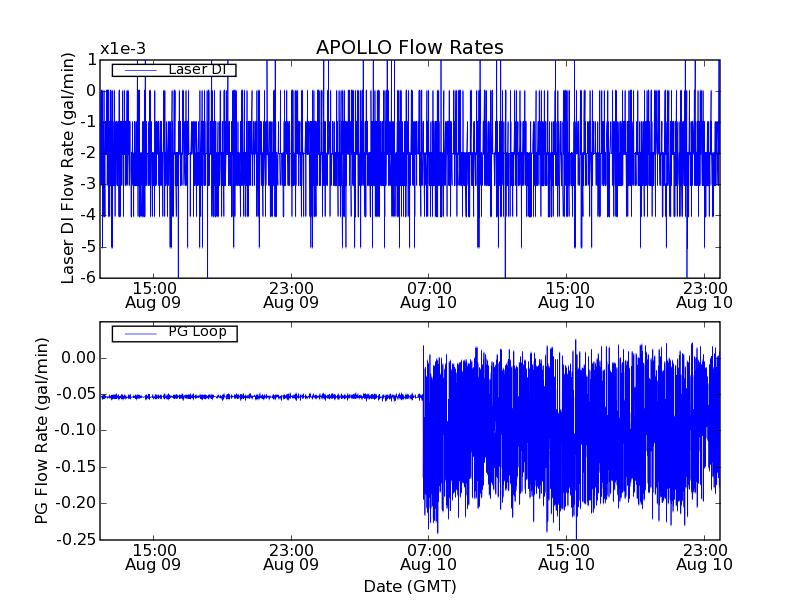The width and height of the screenshot is (800, 600).
Task: Click the 23:00 Aug 09 tick under bottom plot
Action: pos(291,556)
